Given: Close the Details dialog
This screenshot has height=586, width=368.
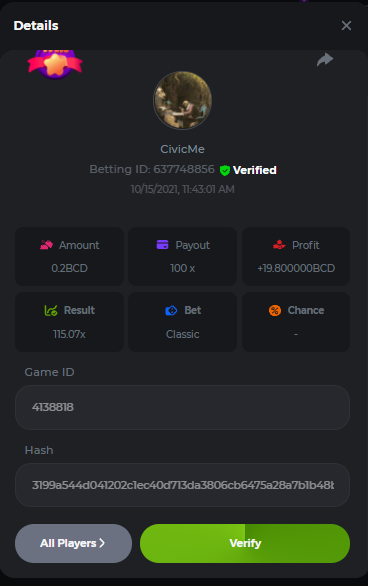Looking at the screenshot, I should [x=346, y=25].
